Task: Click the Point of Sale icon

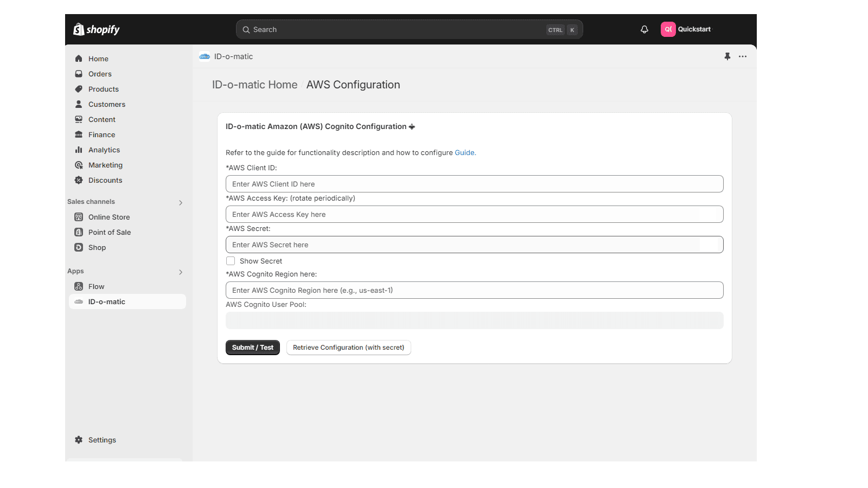Action: pos(79,232)
